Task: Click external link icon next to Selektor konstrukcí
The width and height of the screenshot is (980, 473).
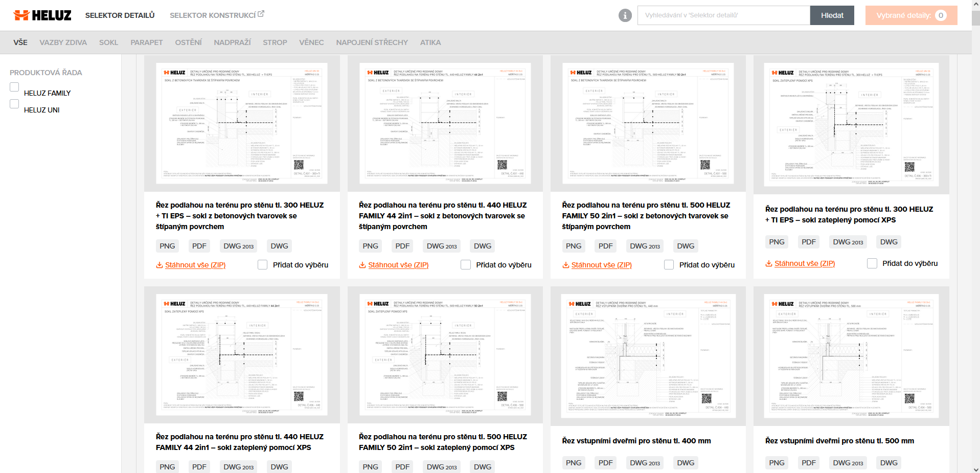Action: [x=261, y=14]
